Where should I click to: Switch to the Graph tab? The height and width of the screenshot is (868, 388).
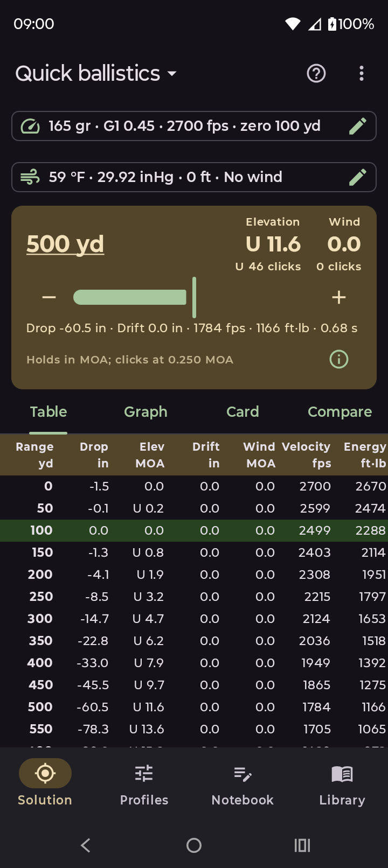(x=145, y=412)
